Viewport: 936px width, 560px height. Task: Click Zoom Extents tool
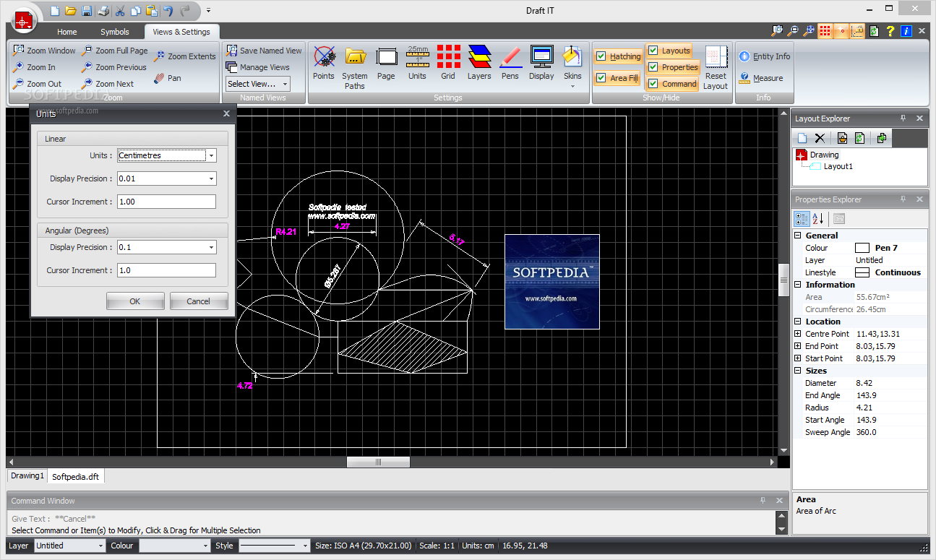pyautogui.click(x=185, y=56)
